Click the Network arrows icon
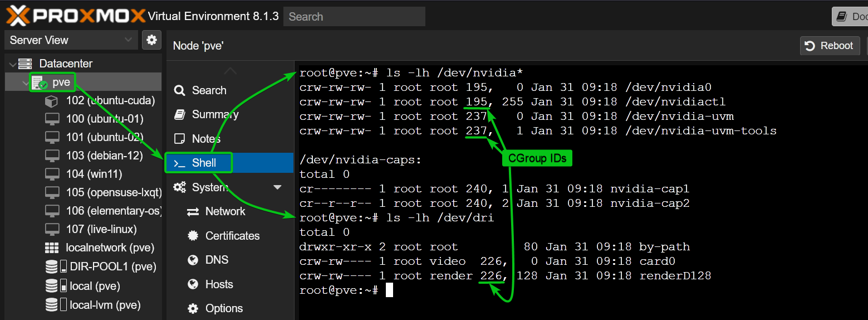 (x=193, y=212)
